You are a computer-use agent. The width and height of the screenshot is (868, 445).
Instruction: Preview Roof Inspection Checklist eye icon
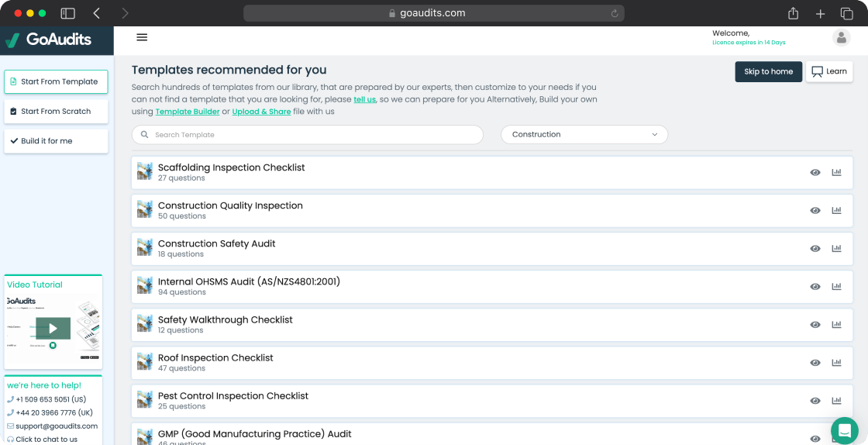[x=815, y=363]
